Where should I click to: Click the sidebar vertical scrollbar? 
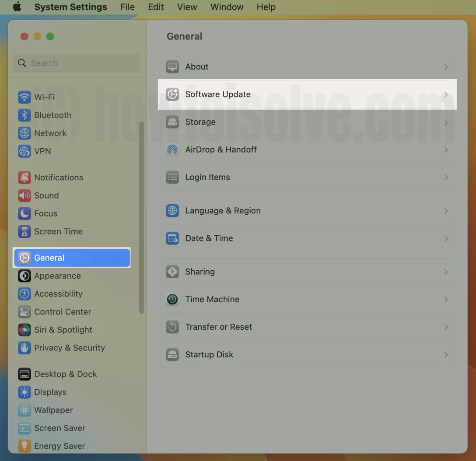(141, 218)
